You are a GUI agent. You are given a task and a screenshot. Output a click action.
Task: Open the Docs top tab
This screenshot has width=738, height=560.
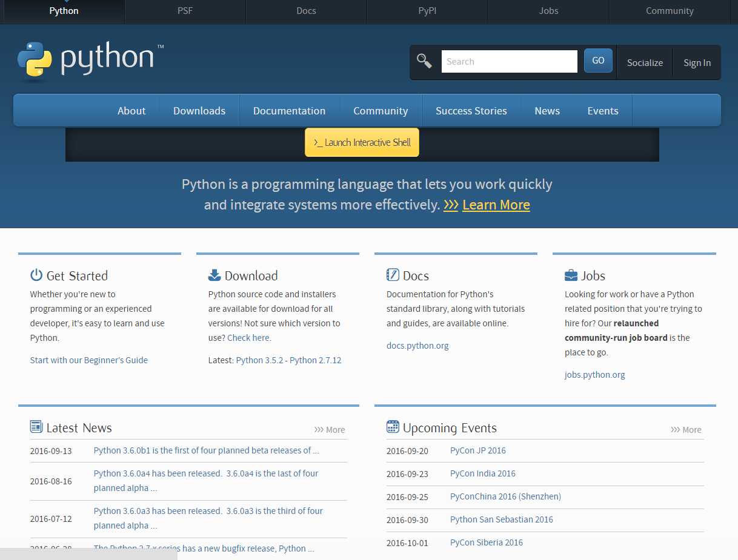pos(306,11)
